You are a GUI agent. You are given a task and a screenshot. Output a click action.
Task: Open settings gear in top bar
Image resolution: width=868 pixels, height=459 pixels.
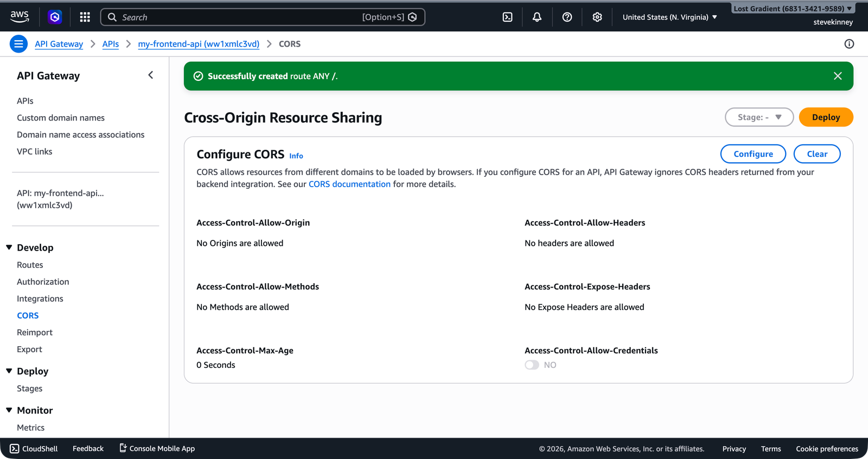point(597,17)
